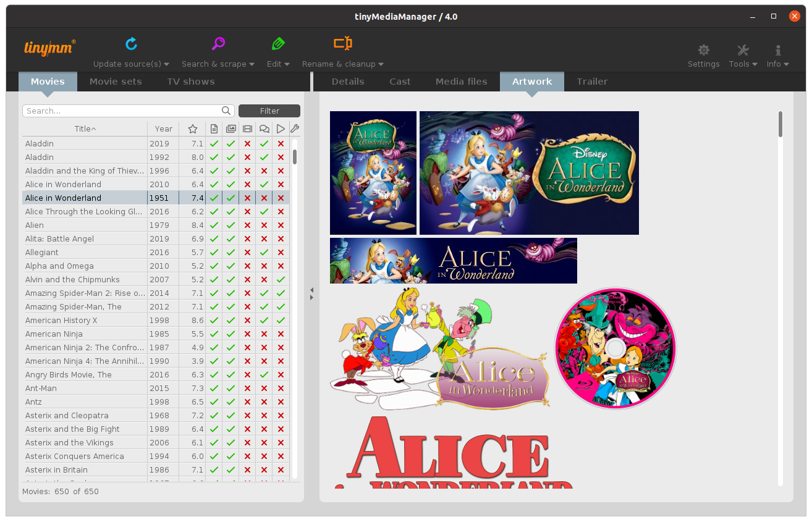The image size is (812, 522).
Task: Sort by the trailer play column icon
Action: [281, 129]
